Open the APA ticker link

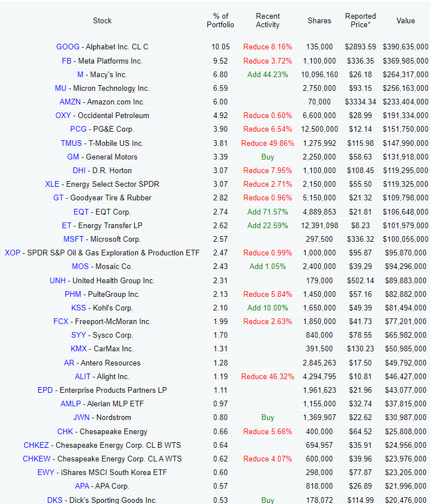[82, 486]
